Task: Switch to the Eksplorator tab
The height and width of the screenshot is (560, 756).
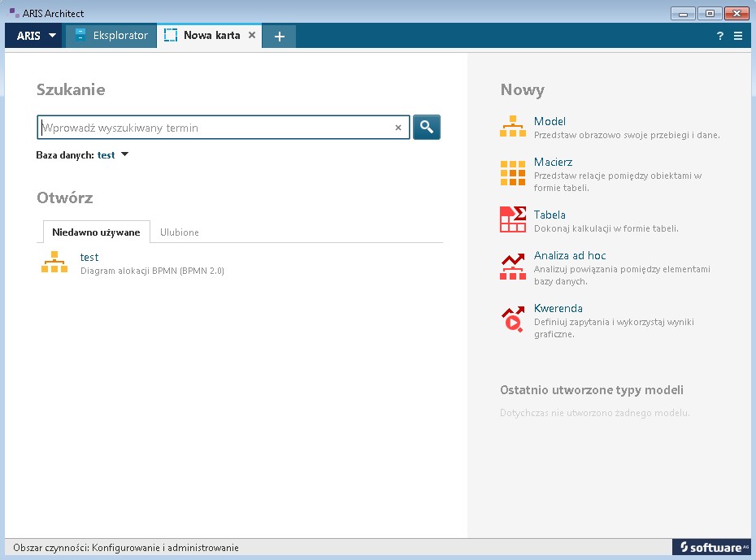Action: point(111,36)
